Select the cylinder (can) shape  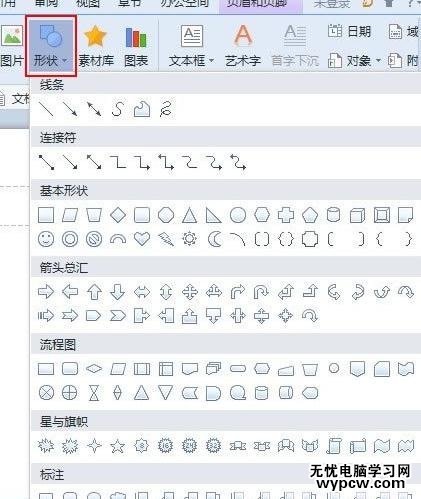click(x=333, y=215)
